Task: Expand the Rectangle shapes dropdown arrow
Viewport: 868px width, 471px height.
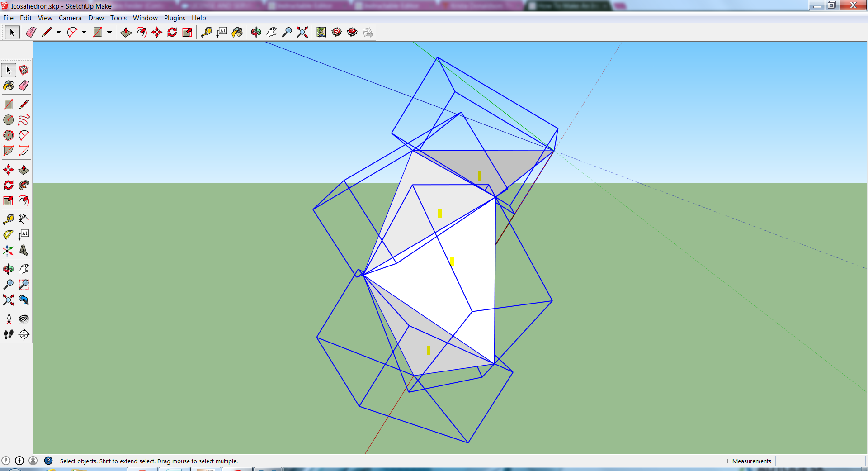Action: click(109, 32)
